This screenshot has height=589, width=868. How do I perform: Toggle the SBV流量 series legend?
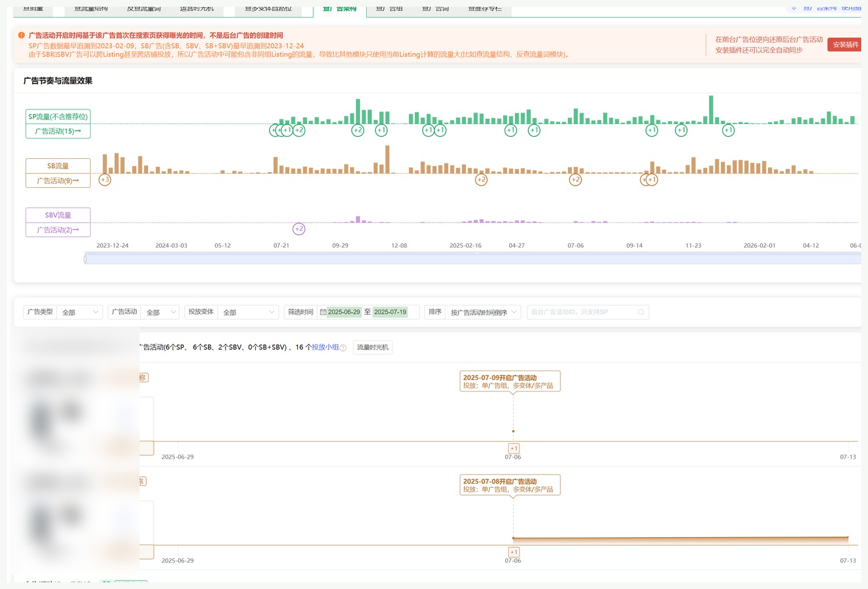coord(58,215)
